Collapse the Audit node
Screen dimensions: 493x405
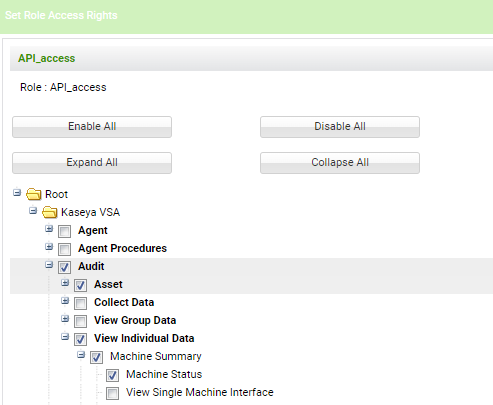click(x=49, y=265)
